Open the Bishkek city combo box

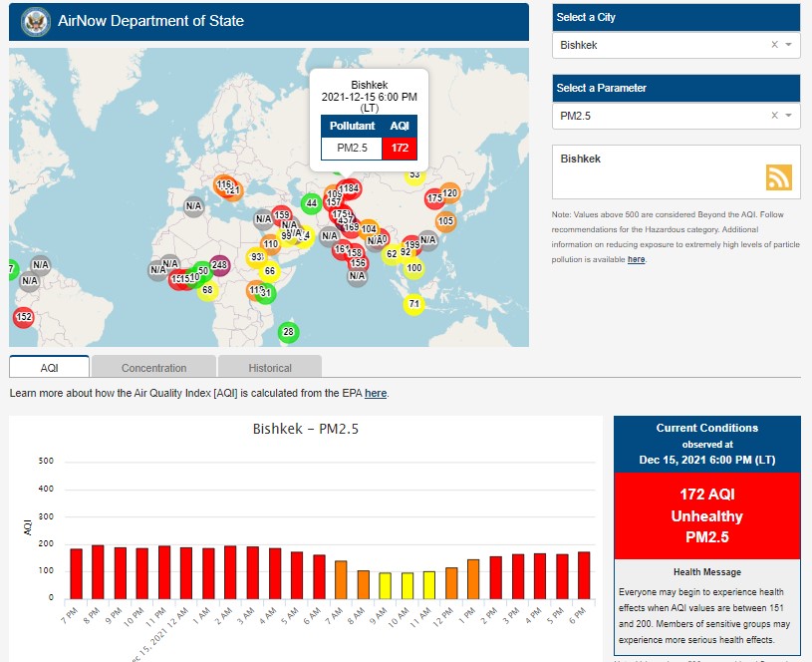pos(658,45)
